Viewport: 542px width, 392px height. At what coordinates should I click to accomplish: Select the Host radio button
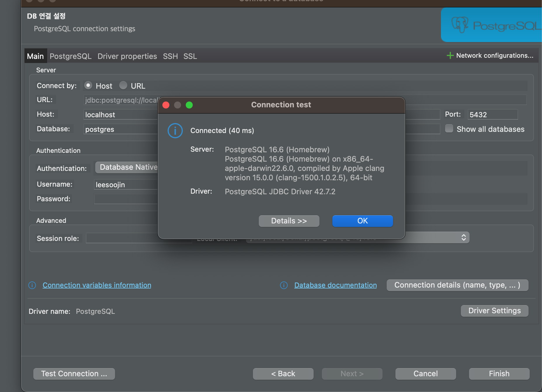click(88, 85)
